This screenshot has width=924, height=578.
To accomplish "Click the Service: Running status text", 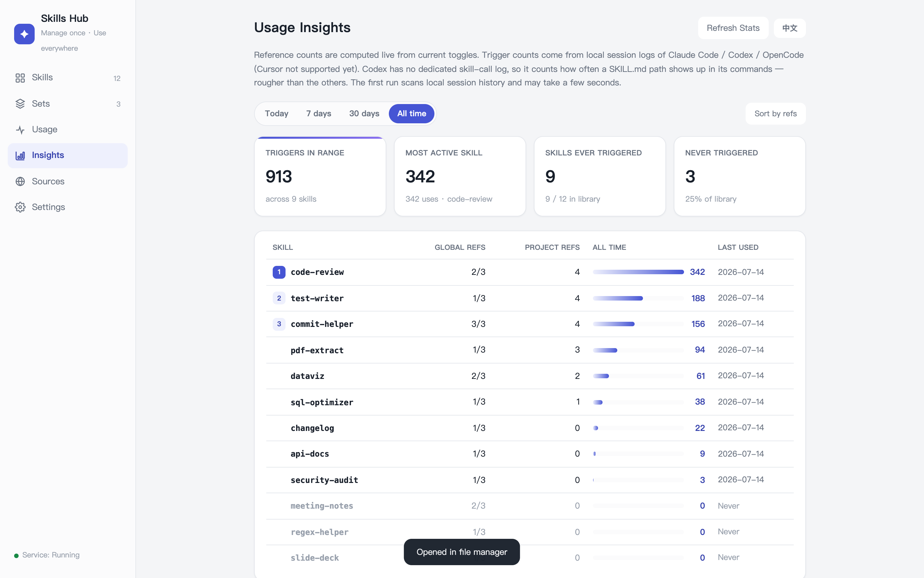I will coord(51,555).
